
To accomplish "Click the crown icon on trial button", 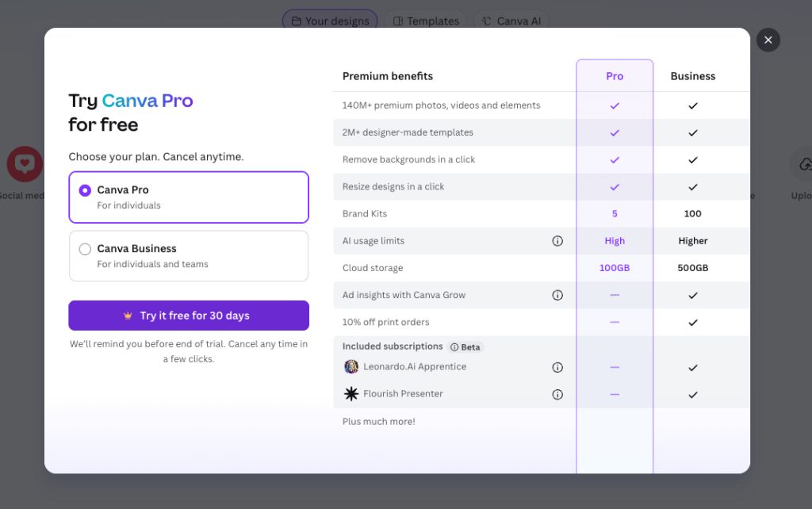I will 128,316.
